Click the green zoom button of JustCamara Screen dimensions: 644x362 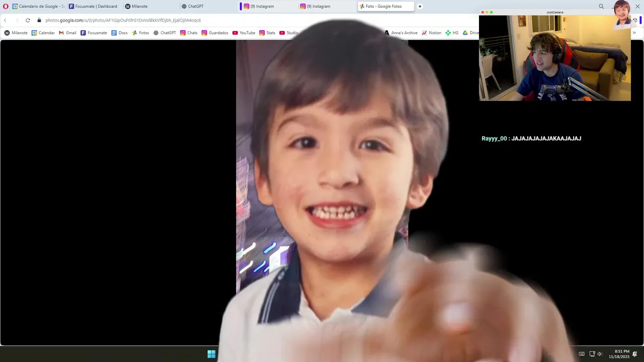pos(492,12)
